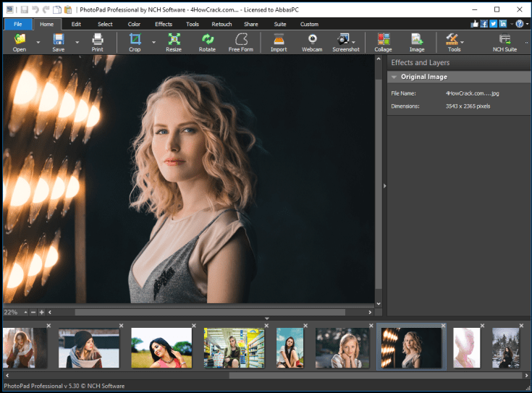
Task: Select the woman in supermarket thumbnail
Action: pyautogui.click(x=234, y=348)
